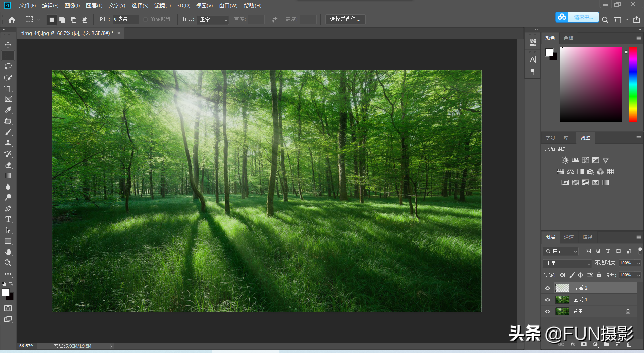
Task: Select the Quick Selection tool
Action: click(x=8, y=78)
